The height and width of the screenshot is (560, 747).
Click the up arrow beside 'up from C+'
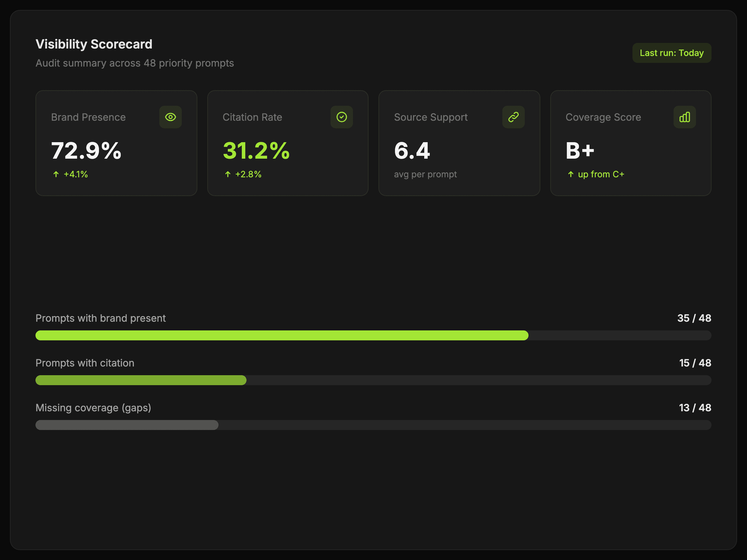click(571, 174)
